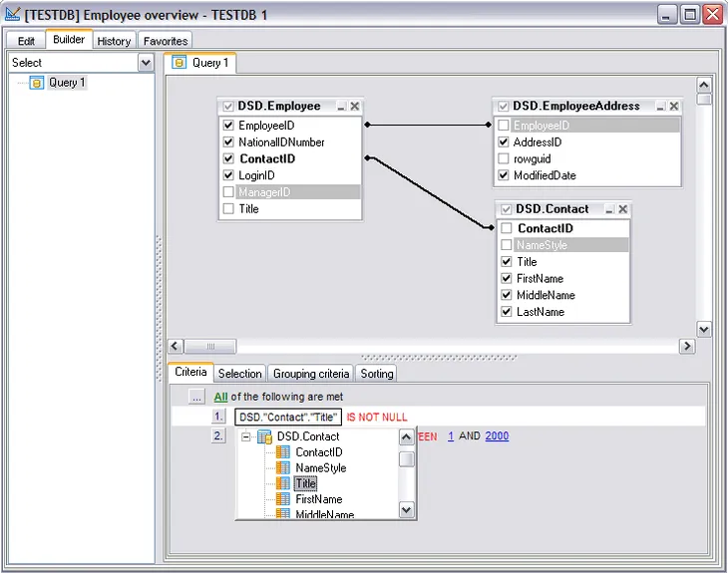
Task: Collapse the DSD.Contact node in field tree
Action: coord(245,436)
